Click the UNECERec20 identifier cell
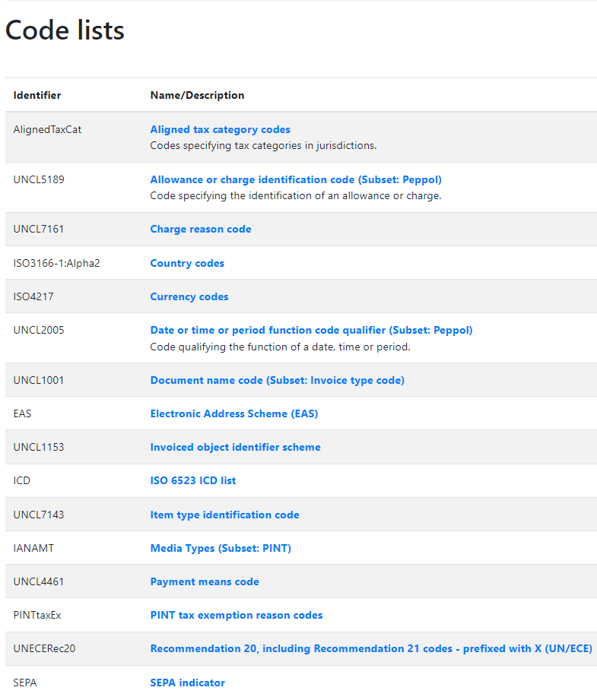This screenshot has width=597, height=700. click(x=44, y=648)
